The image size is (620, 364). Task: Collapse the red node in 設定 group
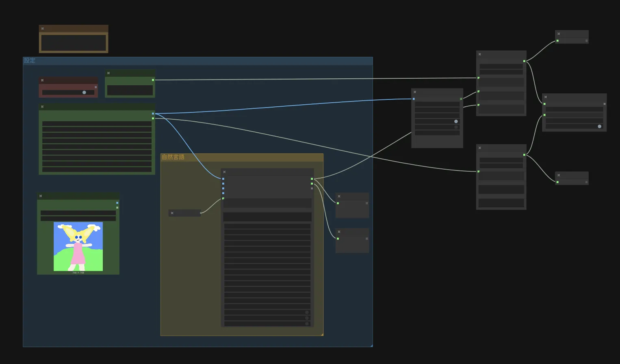pos(42,80)
